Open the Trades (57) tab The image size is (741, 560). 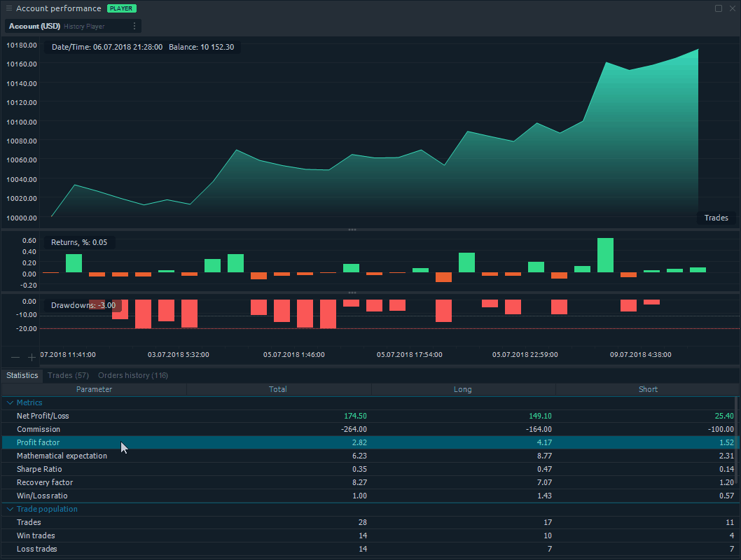[68, 375]
